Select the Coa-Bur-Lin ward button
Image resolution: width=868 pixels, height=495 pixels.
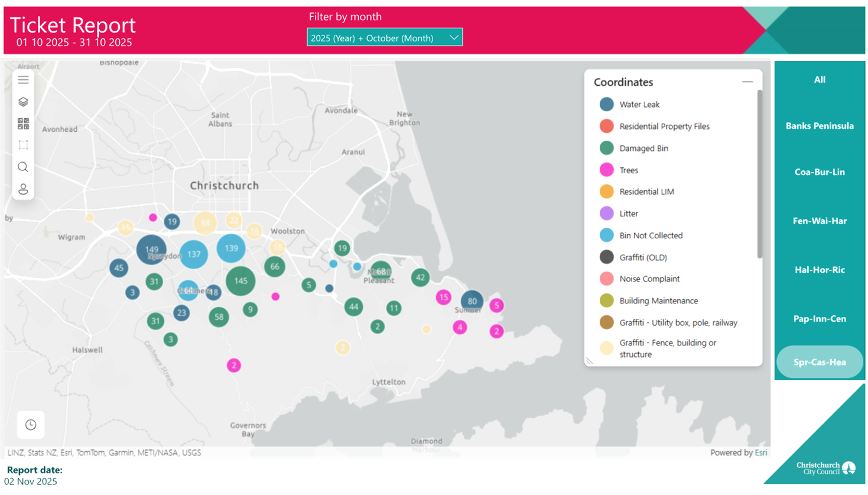[x=820, y=172]
